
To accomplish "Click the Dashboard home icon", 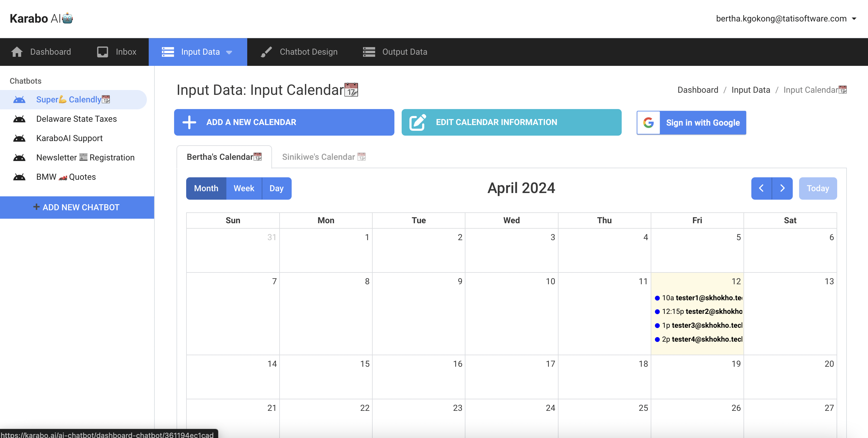I will tap(17, 52).
